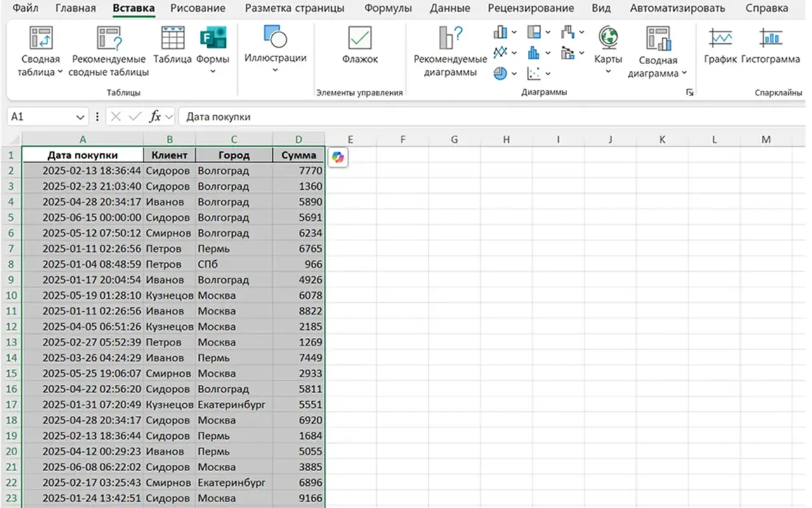Click the insert function fx button
The width and height of the screenshot is (812, 508).
click(155, 117)
